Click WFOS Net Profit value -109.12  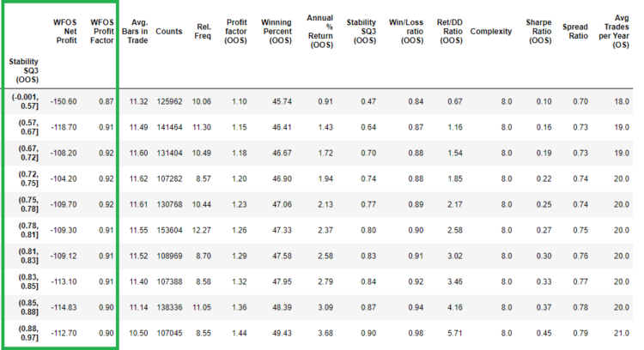point(64,256)
